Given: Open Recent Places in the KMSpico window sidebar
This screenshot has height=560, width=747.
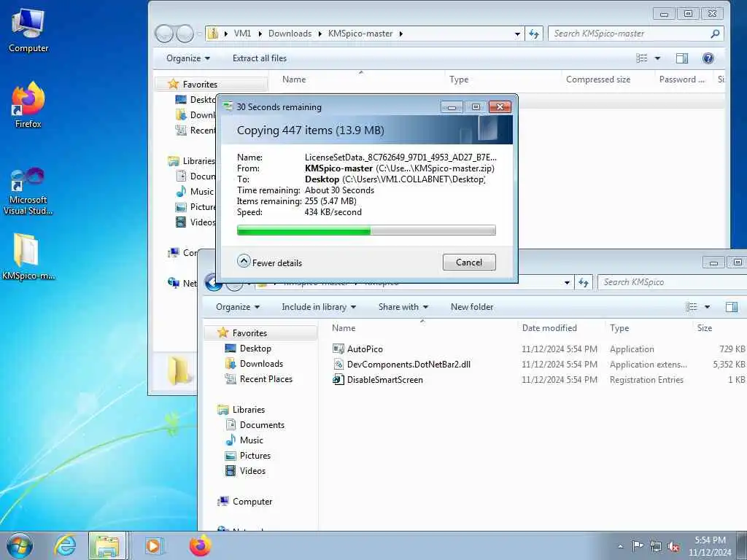Looking at the screenshot, I should coord(266,378).
